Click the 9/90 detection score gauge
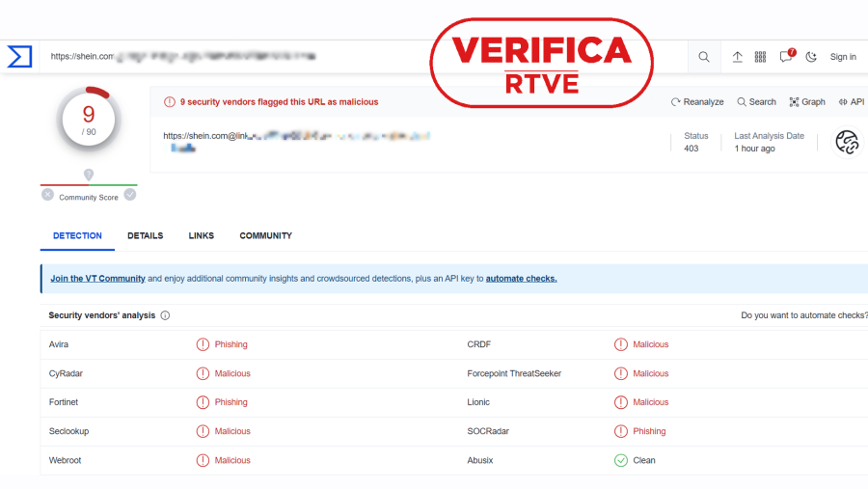The width and height of the screenshot is (868, 489). 89,119
